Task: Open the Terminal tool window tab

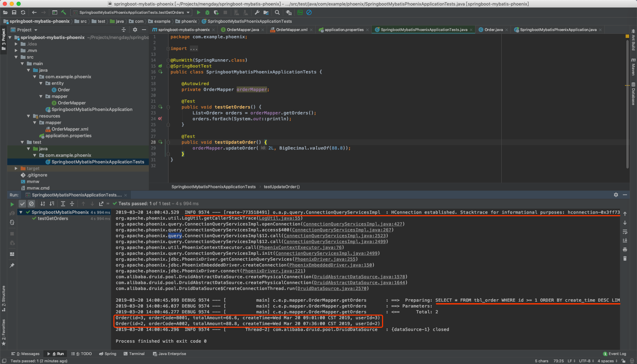Action: click(x=134, y=354)
